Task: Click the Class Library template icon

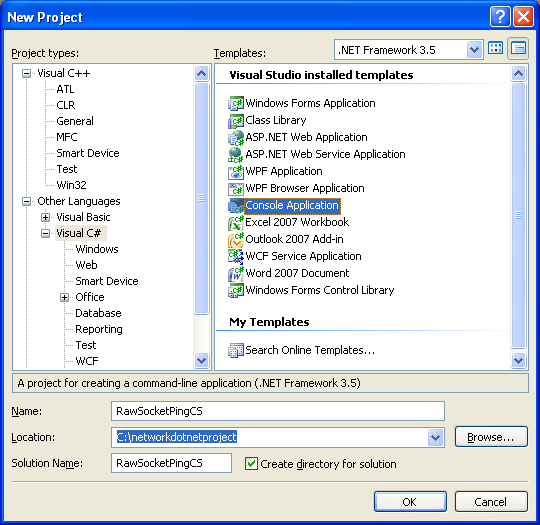Action: 236,121
